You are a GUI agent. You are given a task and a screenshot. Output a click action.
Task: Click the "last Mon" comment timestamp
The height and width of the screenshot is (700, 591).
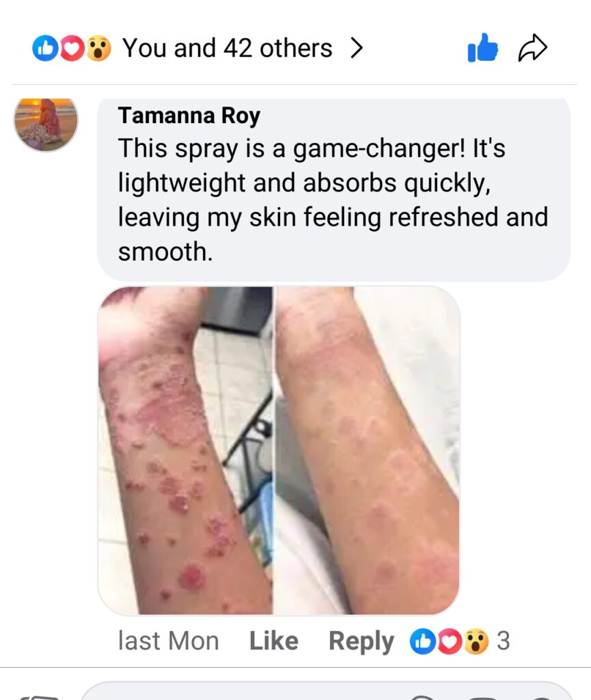tap(168, 641)
